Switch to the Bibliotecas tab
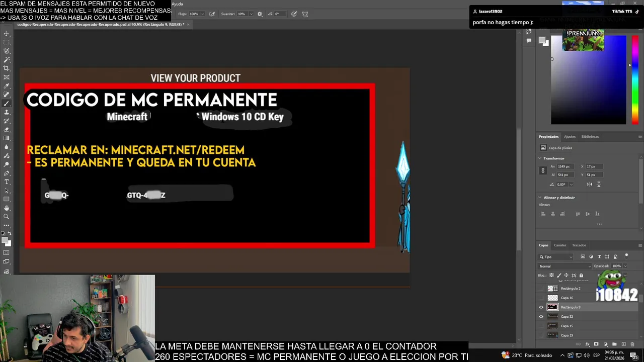644x362 pixels. coord(590,137)
